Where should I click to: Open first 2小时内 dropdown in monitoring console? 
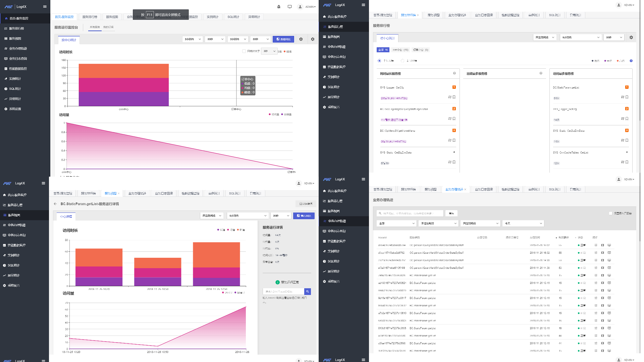(193, 39)
